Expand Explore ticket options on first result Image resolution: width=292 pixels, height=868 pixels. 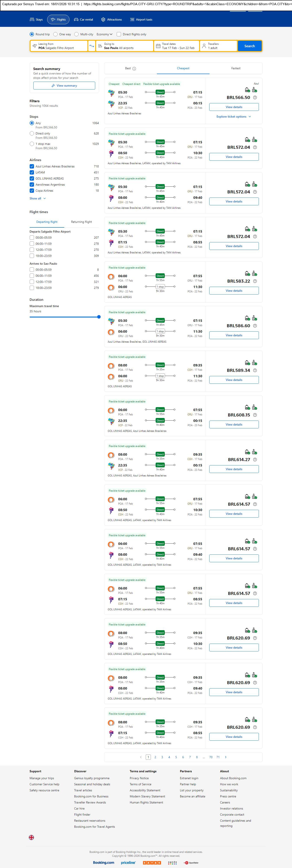coord(233,117)
